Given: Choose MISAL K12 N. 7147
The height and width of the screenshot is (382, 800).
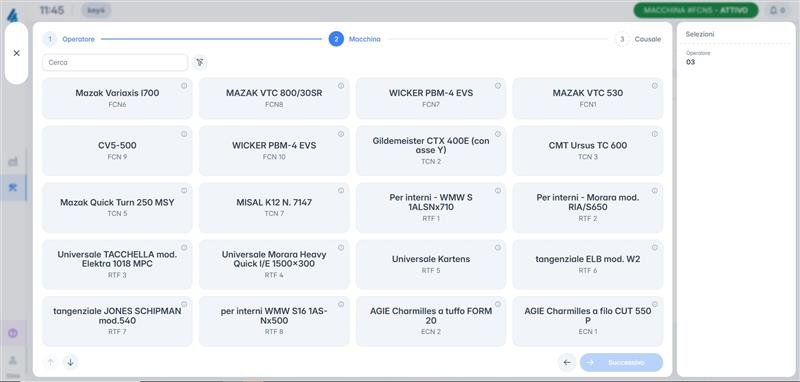Looking at the screenshot, I should point(274,208).
